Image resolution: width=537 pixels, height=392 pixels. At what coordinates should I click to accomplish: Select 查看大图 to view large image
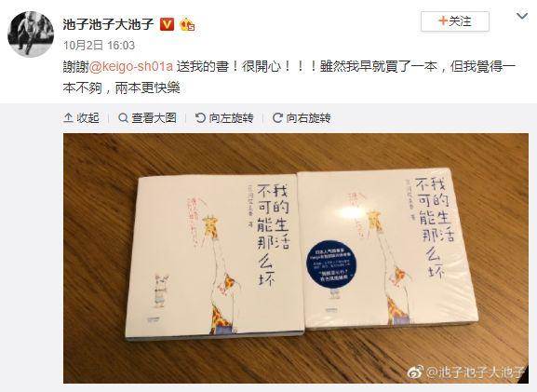click(154, 118)
